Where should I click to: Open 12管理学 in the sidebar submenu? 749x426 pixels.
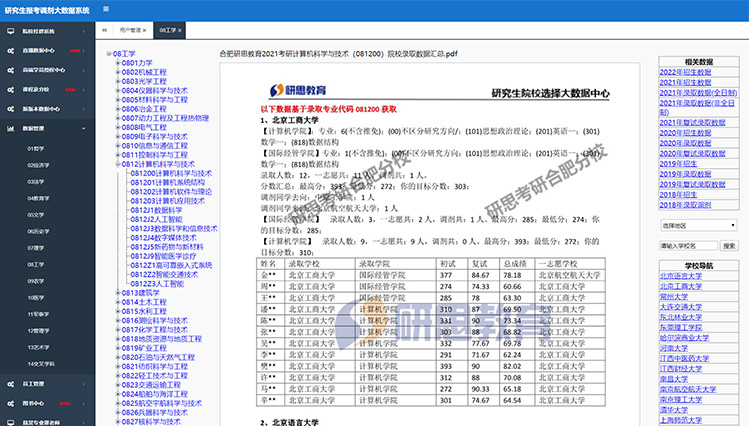[x=38, y=330]
